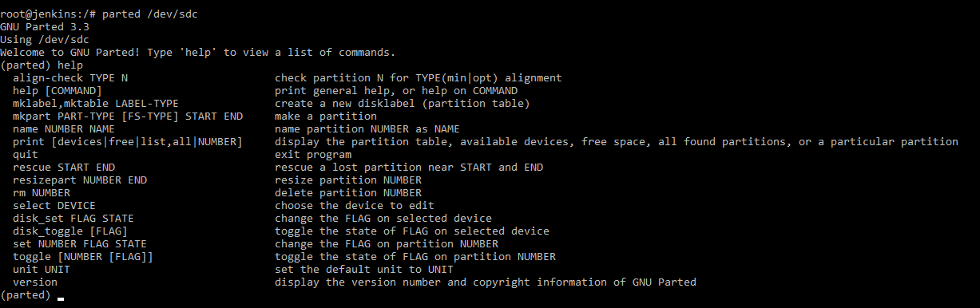This screenshot has height=308, width=980.
Task: Select the 'mklabel,mktable LABEL-TYPE' command
Action: coord(96,104)
